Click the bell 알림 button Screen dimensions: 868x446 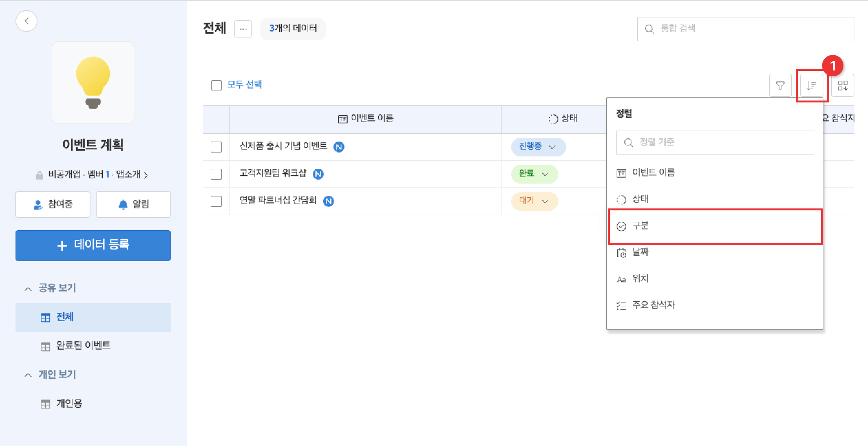(x=133, y=204)
